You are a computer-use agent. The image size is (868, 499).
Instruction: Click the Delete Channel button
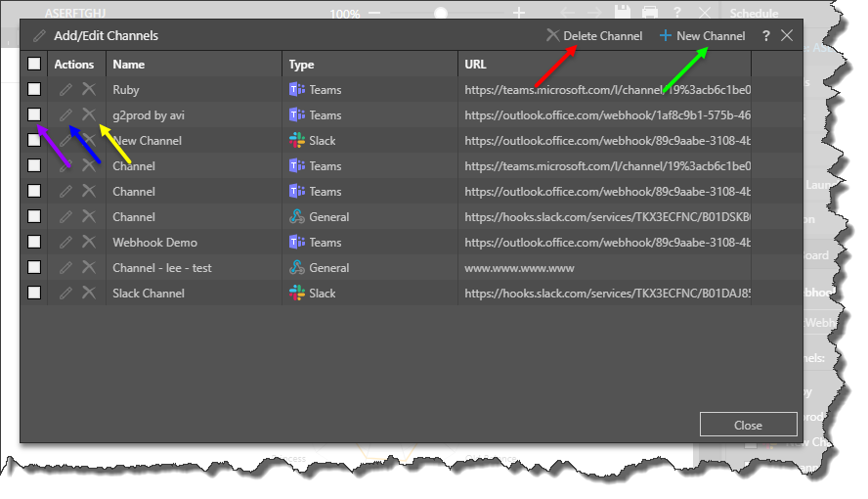594,36
